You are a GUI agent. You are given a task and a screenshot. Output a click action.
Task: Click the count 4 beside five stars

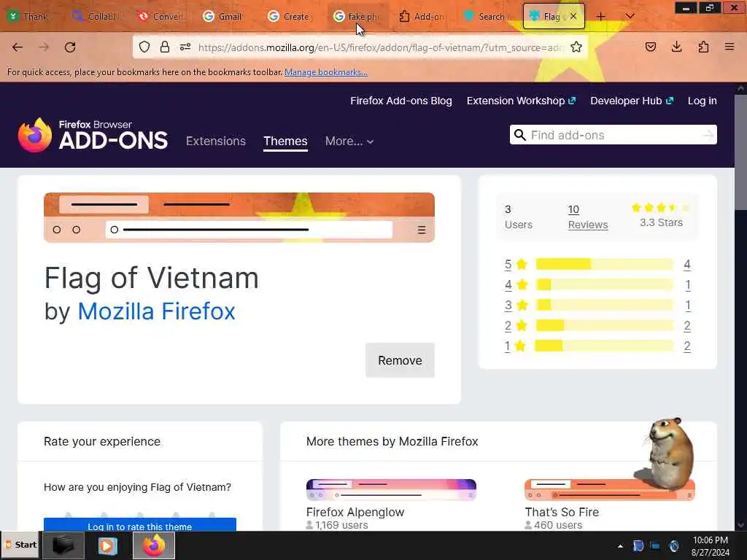click(687, 264)
